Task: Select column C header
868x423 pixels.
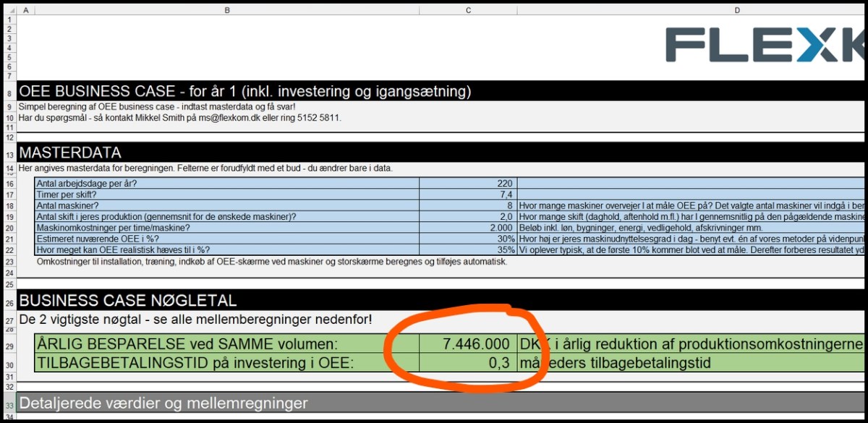Action: pos(468,10)
